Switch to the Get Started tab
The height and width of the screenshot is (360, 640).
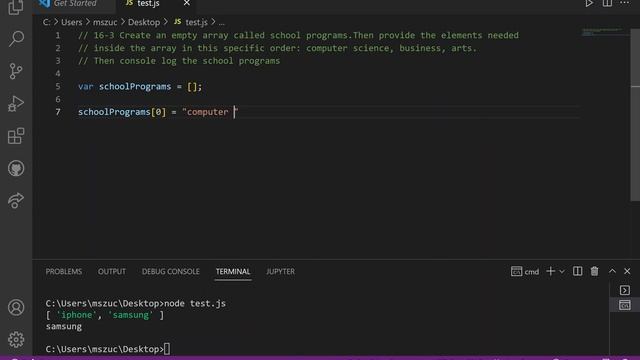click(x=75, y=4)
